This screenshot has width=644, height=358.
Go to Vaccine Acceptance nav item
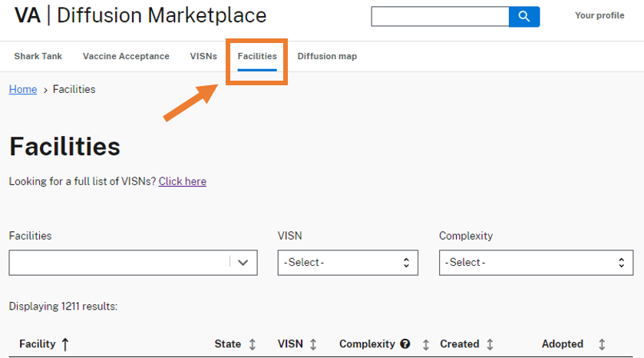click(126, 56)
